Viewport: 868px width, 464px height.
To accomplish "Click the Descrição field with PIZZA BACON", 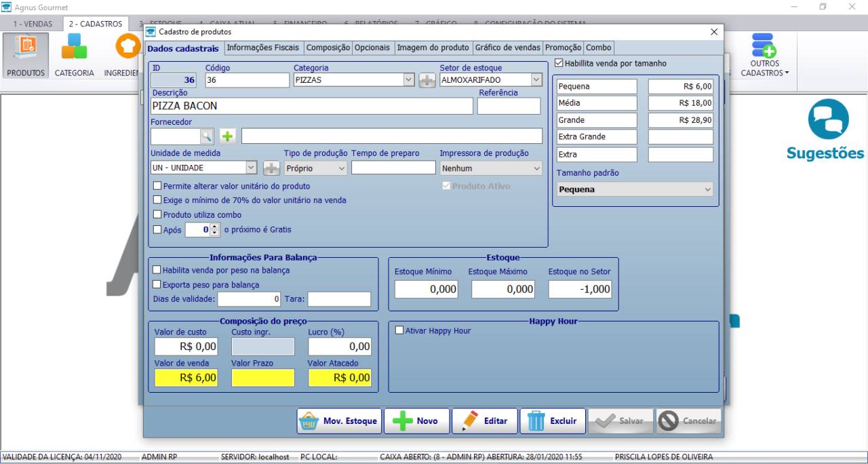I will (x=311, y=106).
